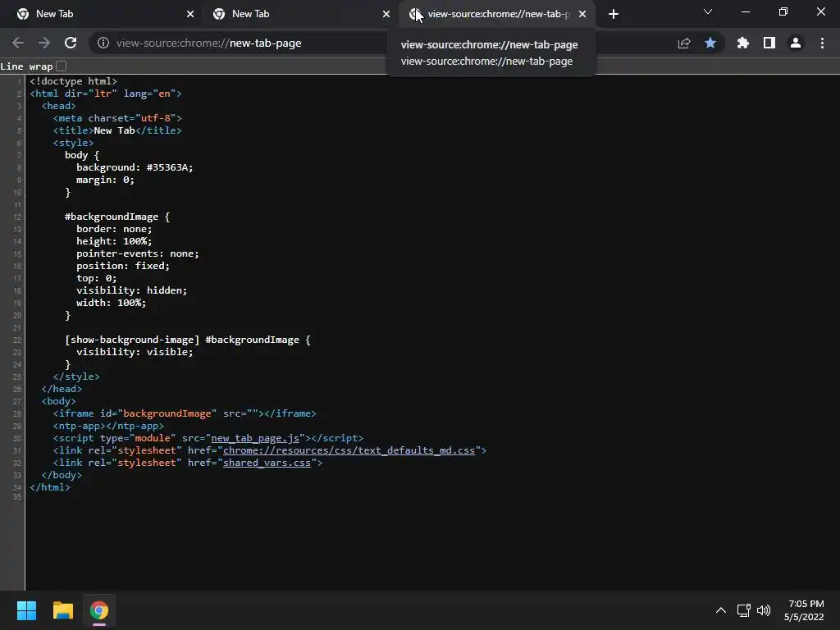Open the Chrome three-dot menu

(822, 43)
